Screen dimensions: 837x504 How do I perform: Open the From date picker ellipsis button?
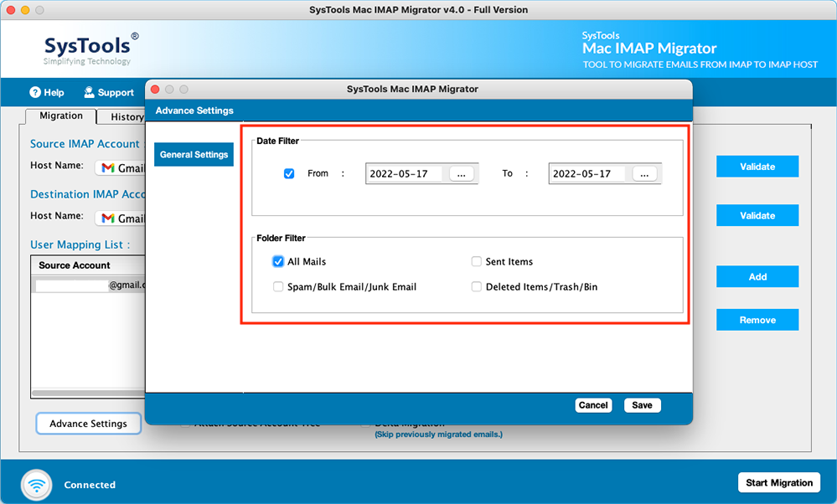461,174
